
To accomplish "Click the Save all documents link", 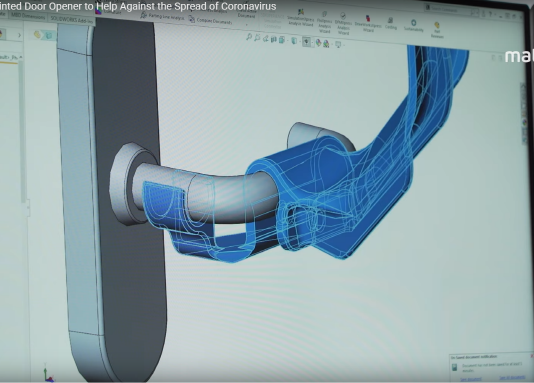I will coord(512,378).
